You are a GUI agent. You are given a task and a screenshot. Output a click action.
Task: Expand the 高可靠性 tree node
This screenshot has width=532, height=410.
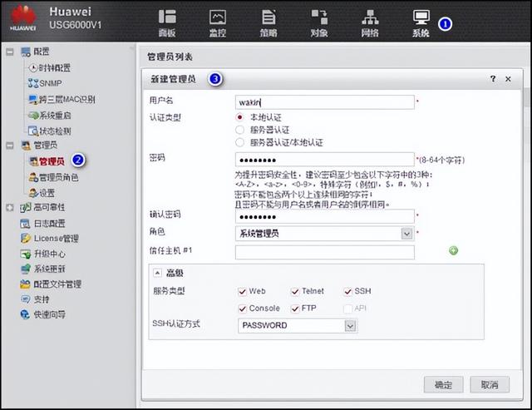point(9,207)
